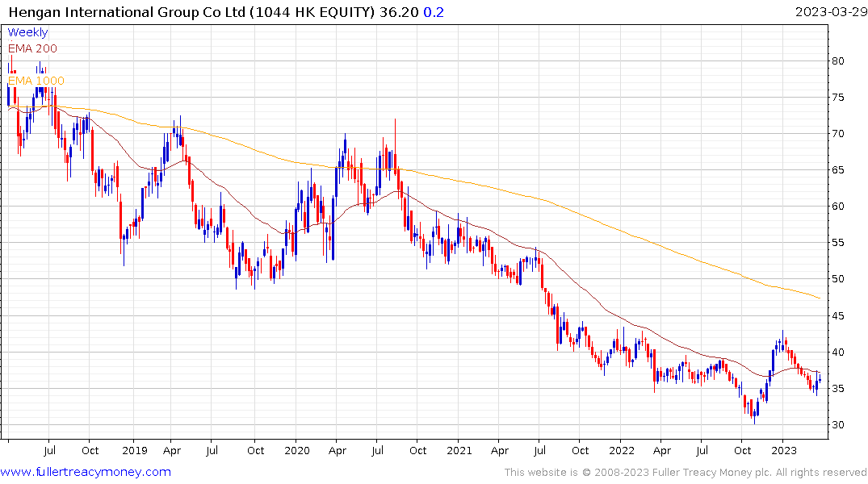Click the 50 price axis label

[x=837, y=279]
